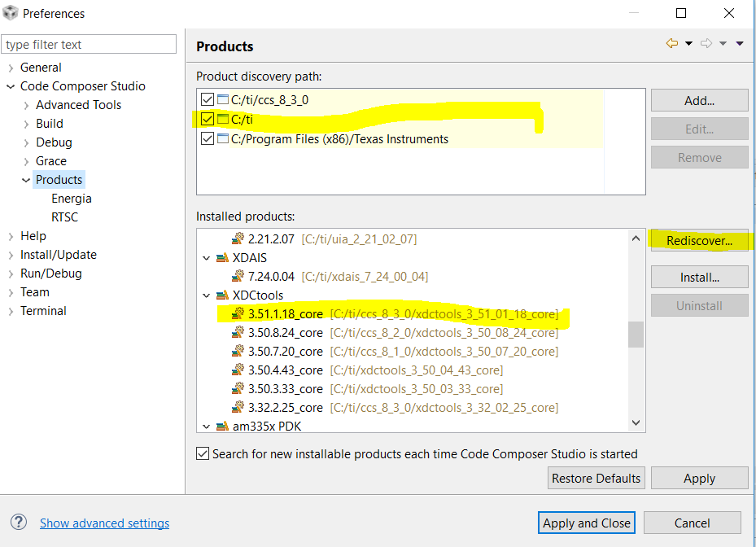This screenshot has width=756, height=547.
Task: Open the view menu dropdown arrow
Action: pyautogui.click(x=740, y=44)
